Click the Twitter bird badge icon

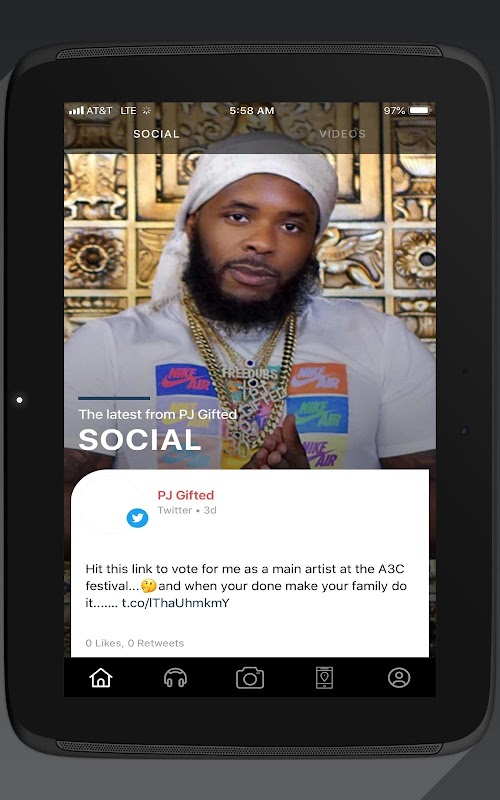pos(137,518)
